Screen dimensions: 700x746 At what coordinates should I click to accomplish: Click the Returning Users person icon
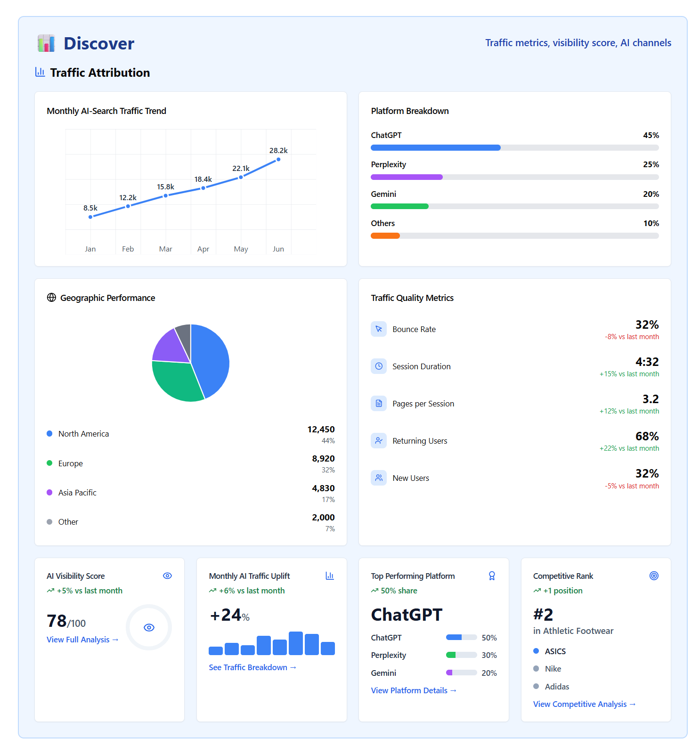(x=379, y=440)
